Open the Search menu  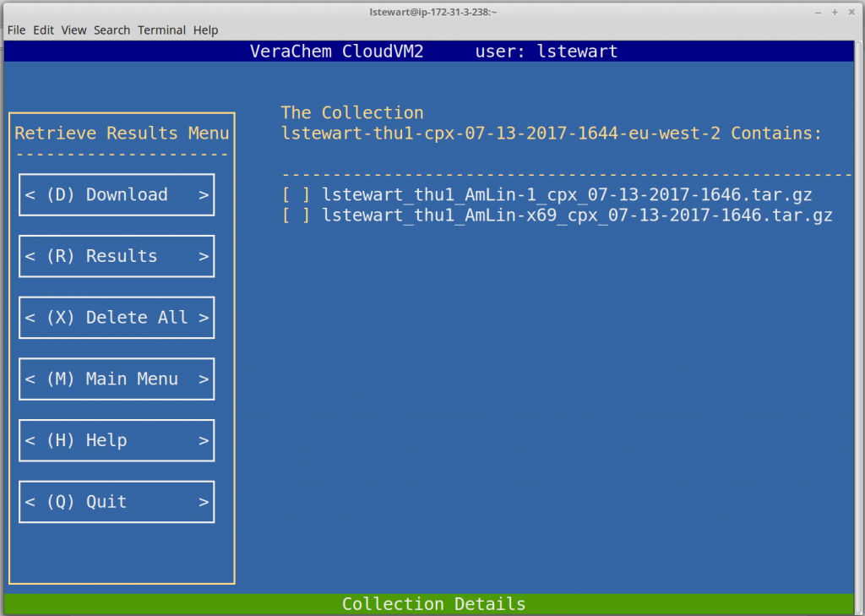(x=112, y=30)
